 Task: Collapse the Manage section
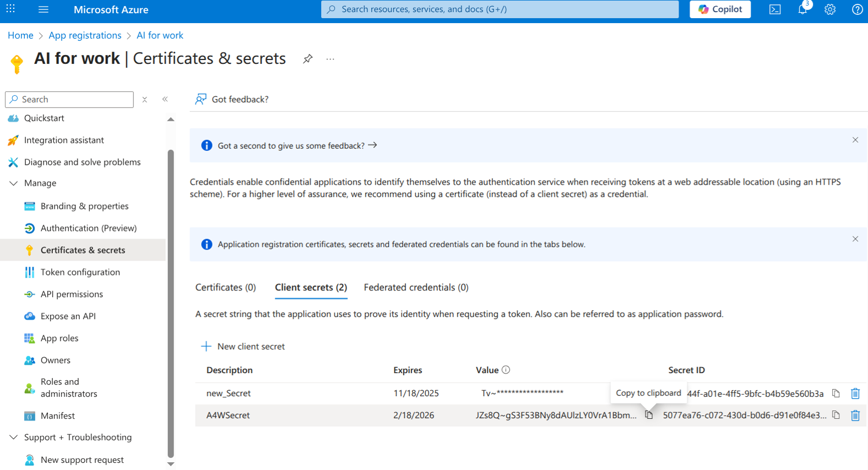[x=13, y=183]
